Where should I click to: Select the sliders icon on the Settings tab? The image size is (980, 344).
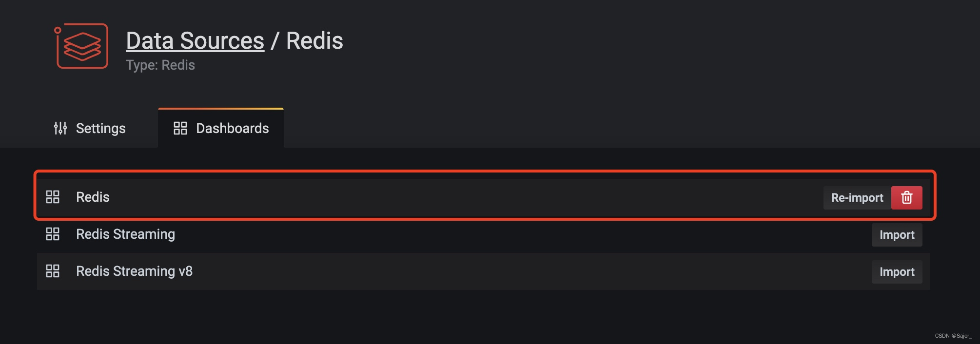point(59,128)
